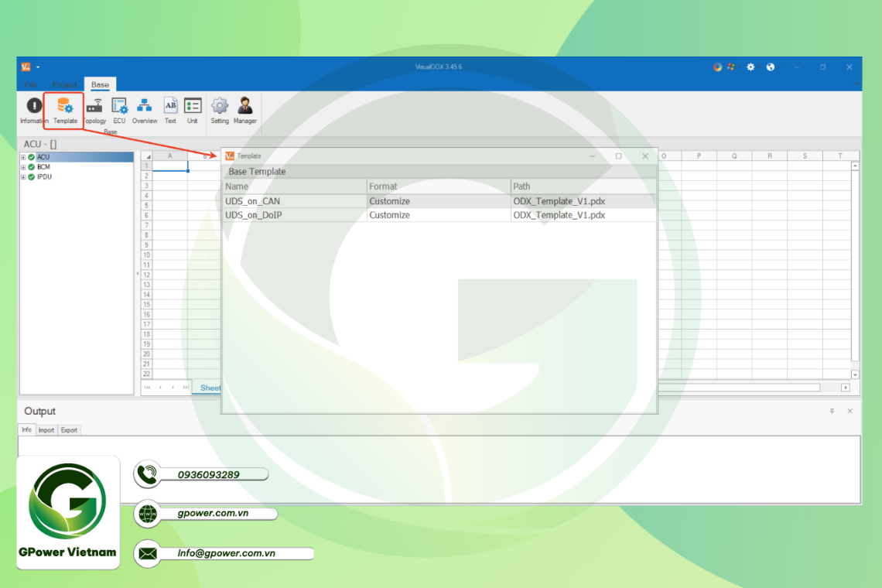Select IPDU in the tree
The height and width of the screenshot is (588, 882).
[x=44, y=176]
